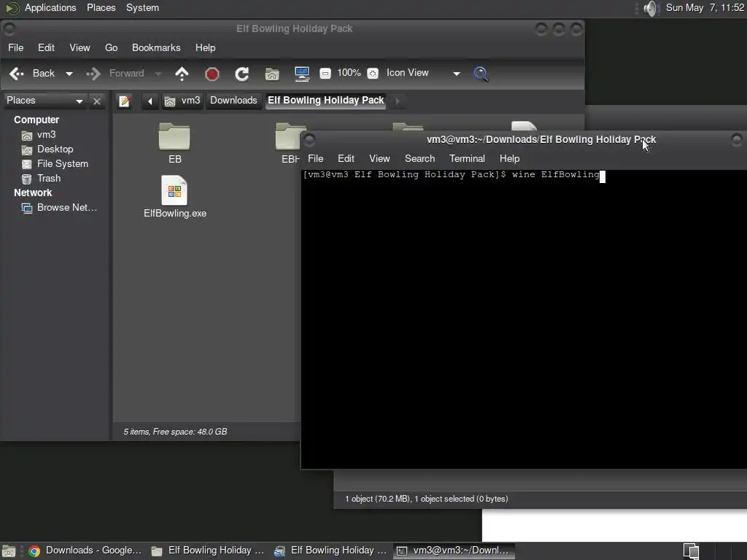Open terminal Edit menu

coord(346,158)
